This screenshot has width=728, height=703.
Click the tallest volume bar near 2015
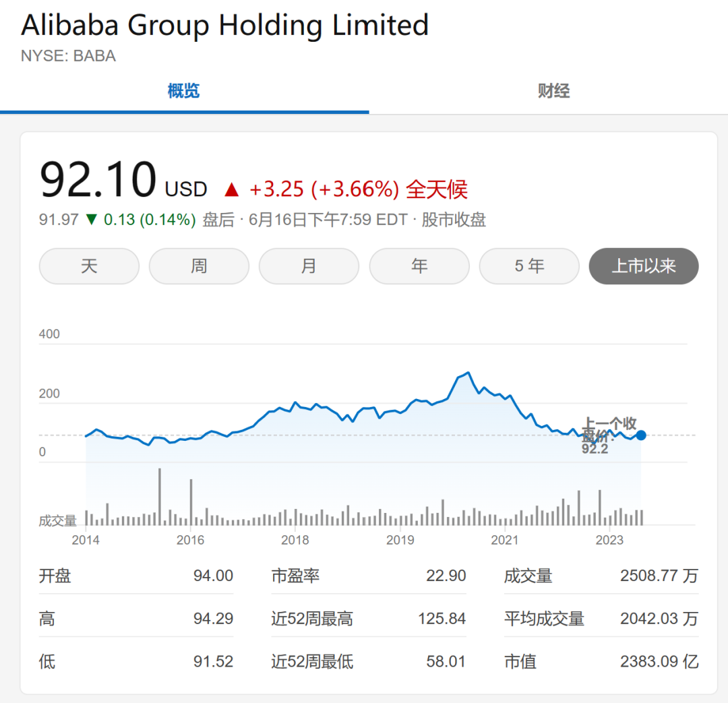[x=160, y=497]
